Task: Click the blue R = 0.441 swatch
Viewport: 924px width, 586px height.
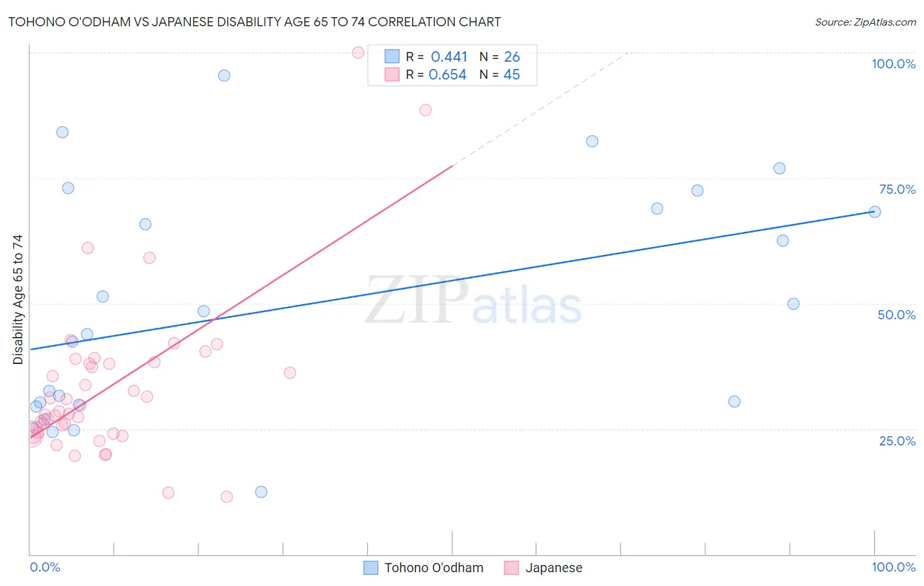Action: (x=392, y=56)
